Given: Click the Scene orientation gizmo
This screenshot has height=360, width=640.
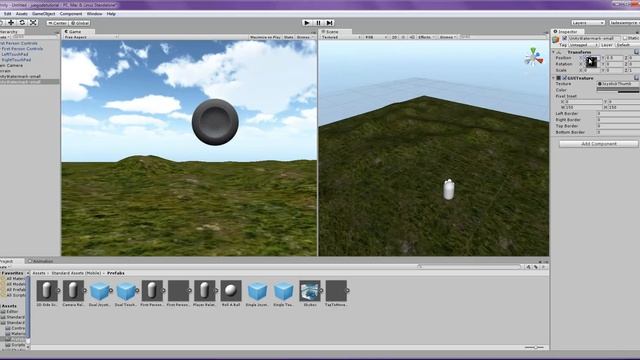Looking at the screenshot, I should 534,58.
